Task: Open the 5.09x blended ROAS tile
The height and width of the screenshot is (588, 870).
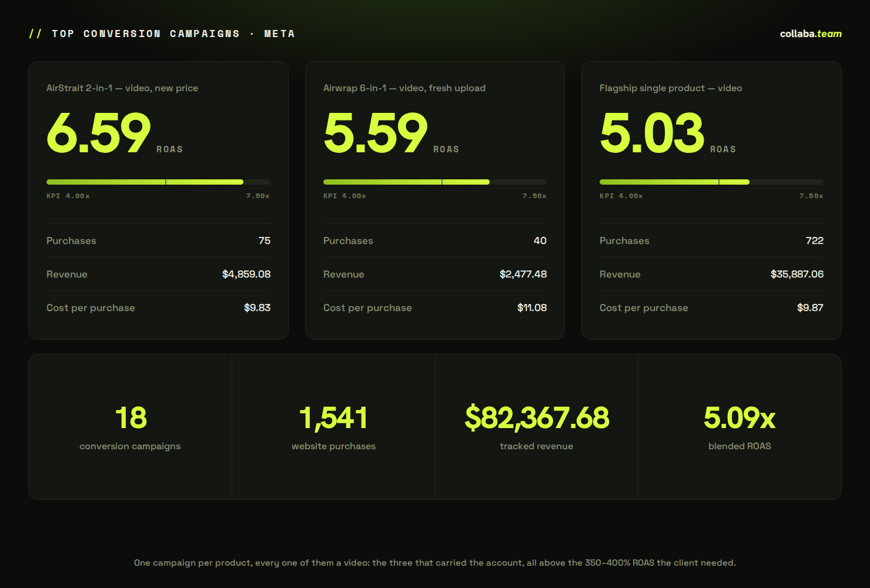Action: 740,427
